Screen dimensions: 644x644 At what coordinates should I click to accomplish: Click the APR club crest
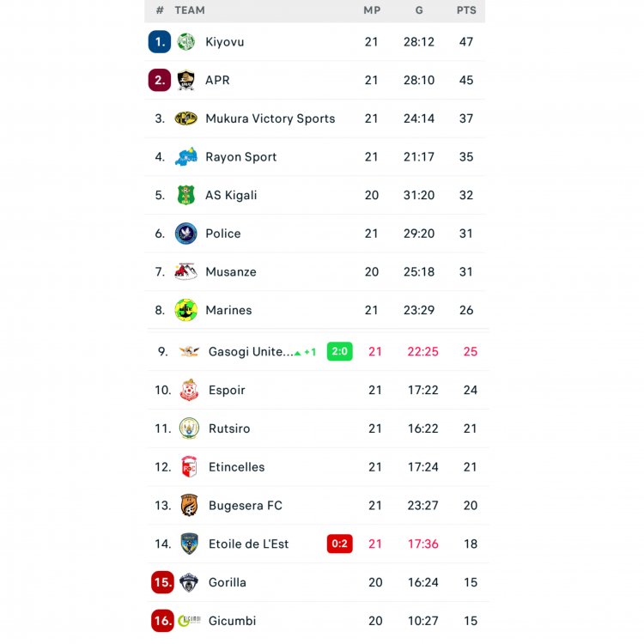[x=186, y=81]
